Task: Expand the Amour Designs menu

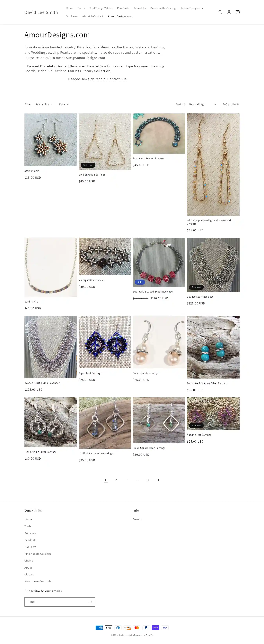Action: 192,8
